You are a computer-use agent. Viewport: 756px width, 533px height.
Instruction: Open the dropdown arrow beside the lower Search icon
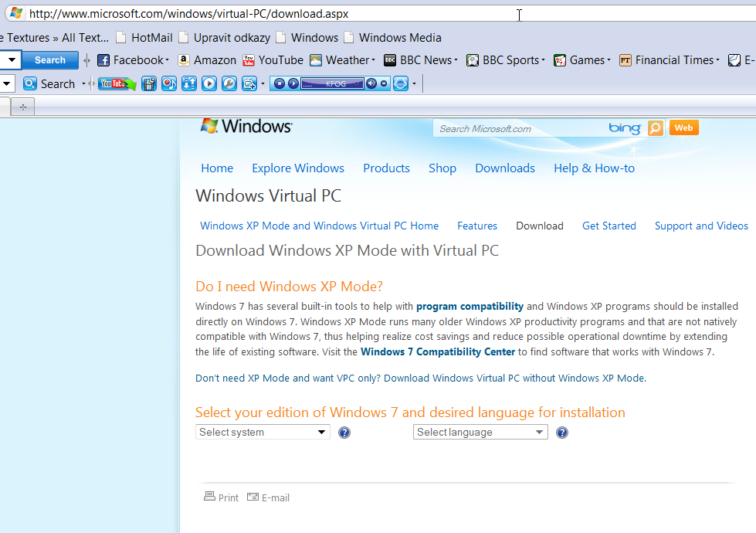click(x=83, y=84)
